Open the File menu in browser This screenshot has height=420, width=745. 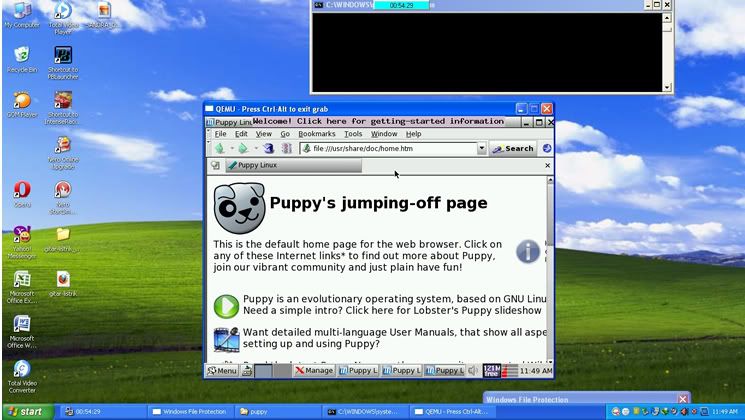[x=220, y=134]
